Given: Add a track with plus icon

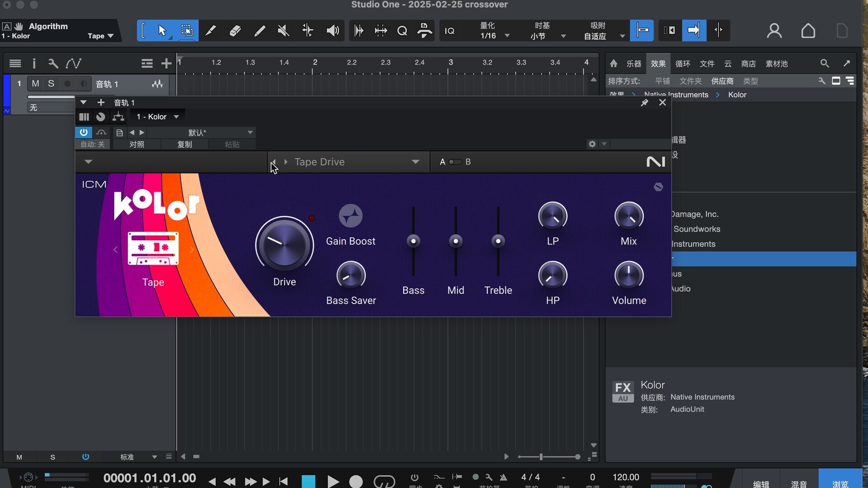Looking at the screenshot, I should coord(166,63).
